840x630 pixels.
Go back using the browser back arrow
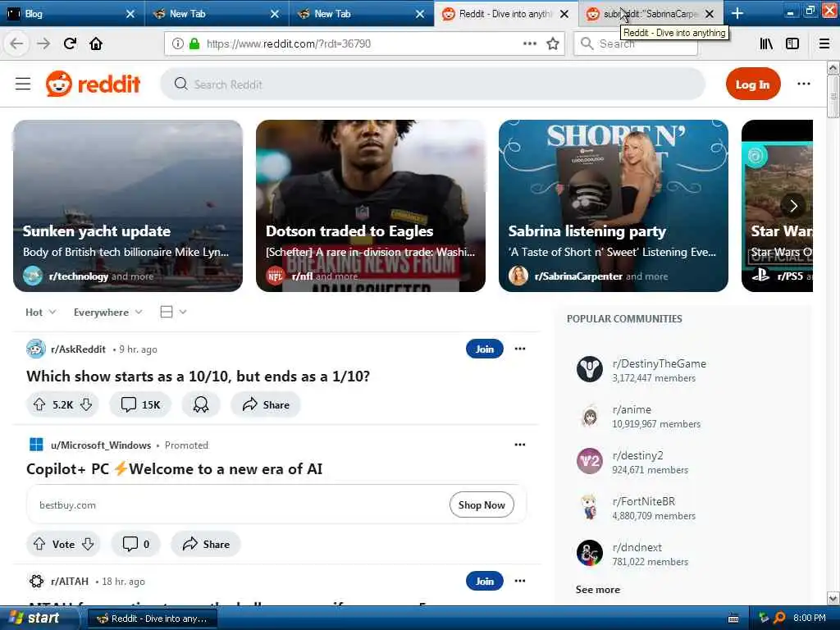click(x=16, y=43)
